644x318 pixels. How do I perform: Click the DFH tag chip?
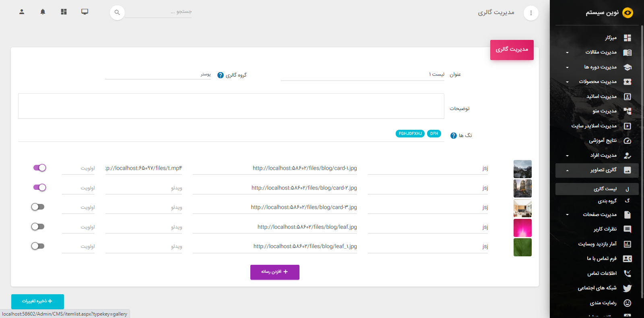coord(434,134)
